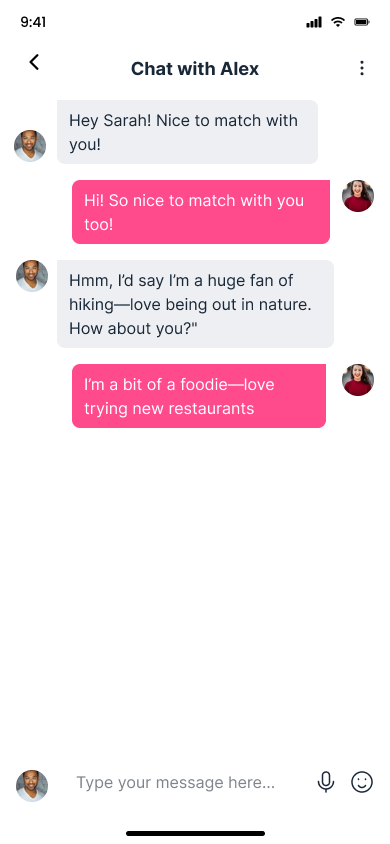Select the 'I'm a bit of a foodie' bubble

click(x=199, y=396)
